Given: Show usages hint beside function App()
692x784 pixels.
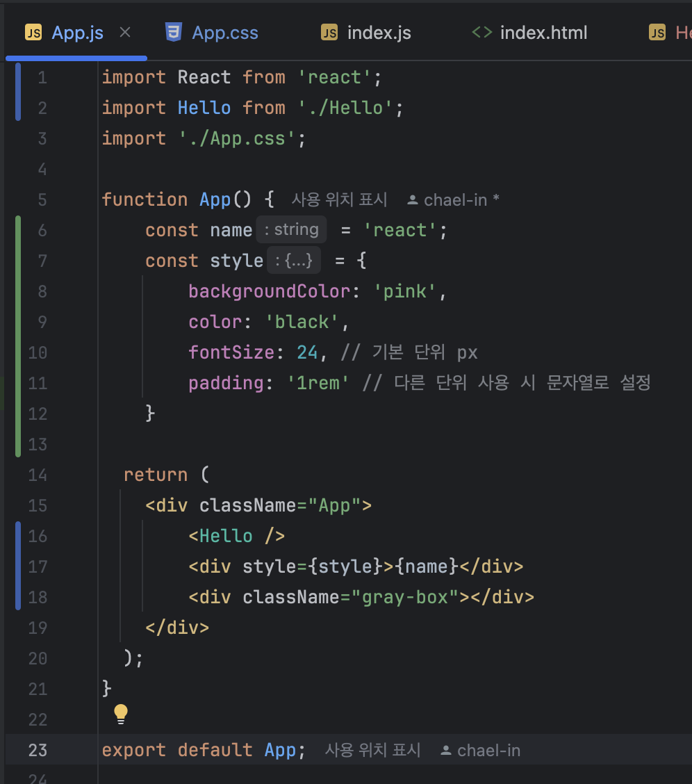Looking at the screenshot, I should (339, 200).
